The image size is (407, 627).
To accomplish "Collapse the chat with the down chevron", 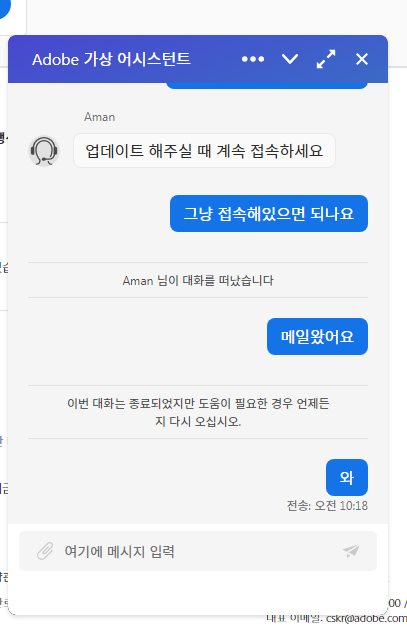I will 289,59.
